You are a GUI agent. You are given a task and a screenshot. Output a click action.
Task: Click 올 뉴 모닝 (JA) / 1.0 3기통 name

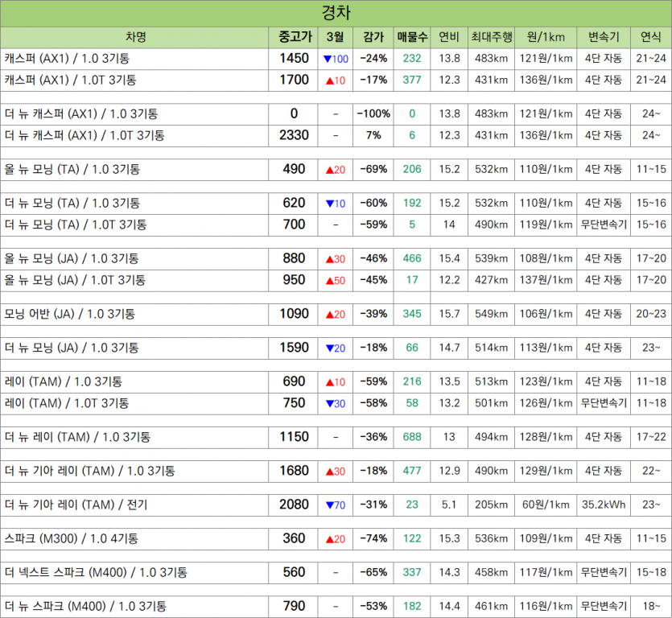pos(72,258)
